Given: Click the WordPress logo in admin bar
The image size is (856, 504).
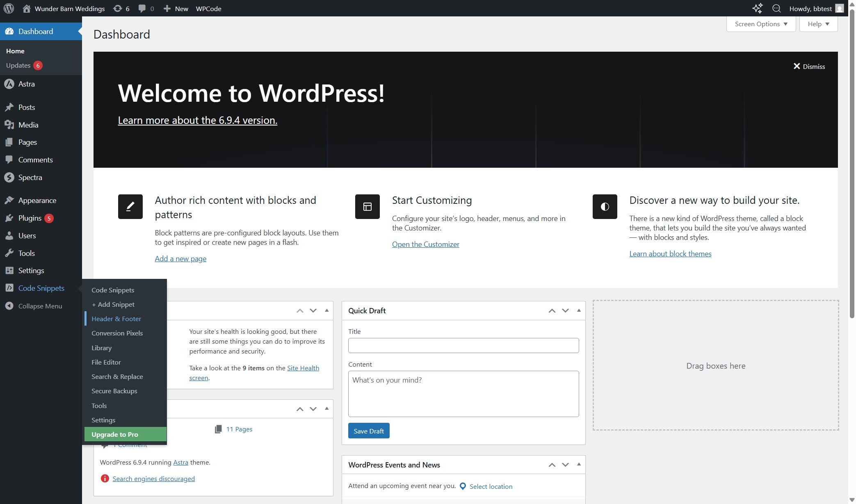Looking at the screenshot, I should 9,8.
